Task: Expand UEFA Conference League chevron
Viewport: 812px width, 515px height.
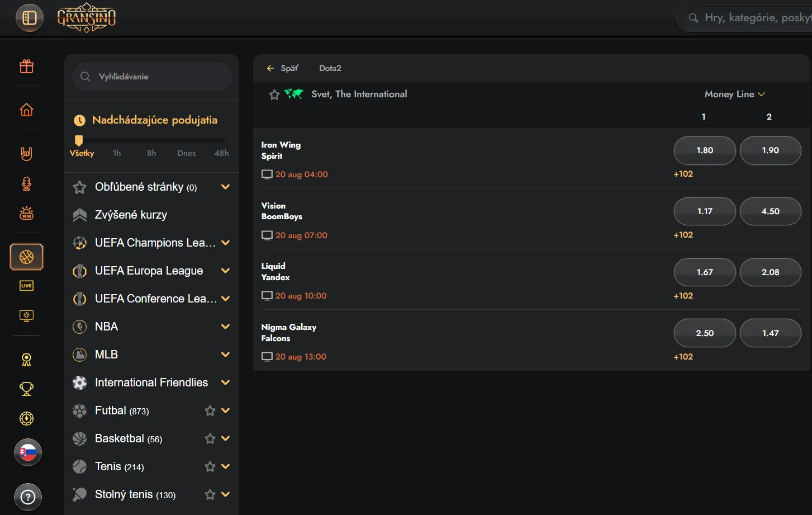Action: pos(226,299)
